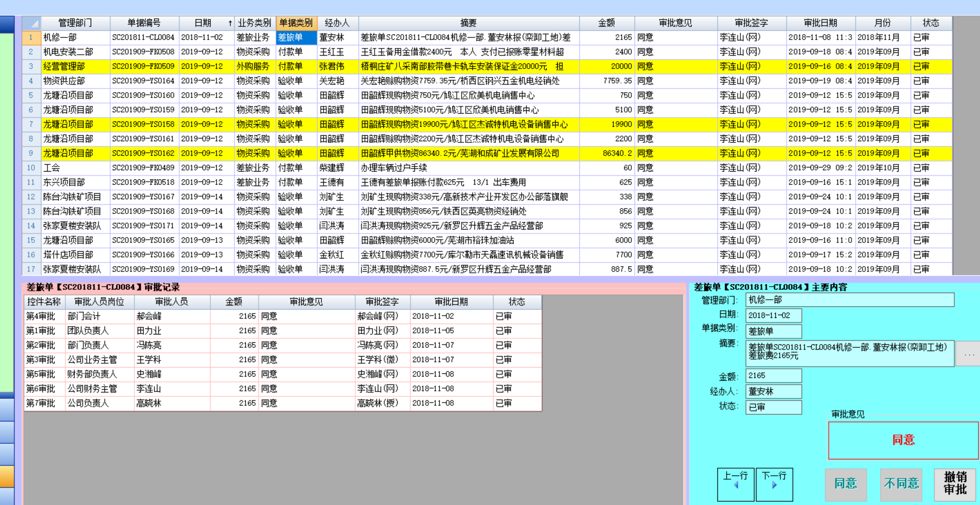Screen dimensions: 980x505
Task: Click the 管理部门 column header
Action: pyautogui.click(x=75, y=23)
